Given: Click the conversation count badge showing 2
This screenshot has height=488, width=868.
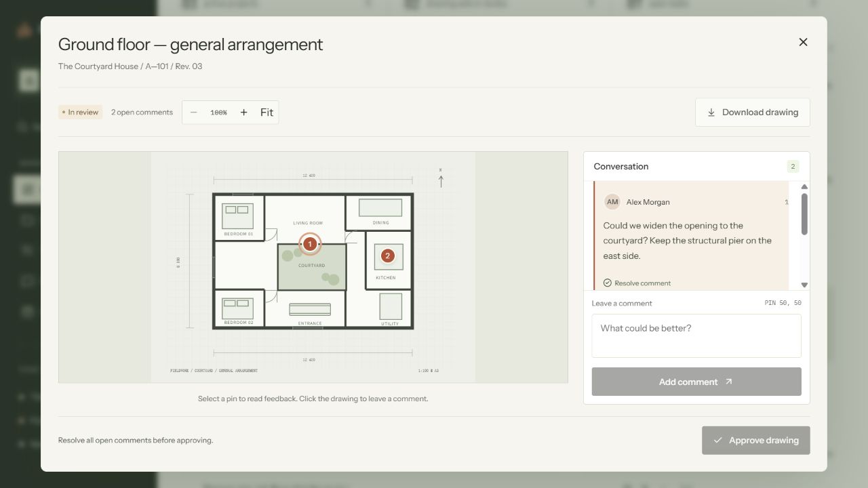Looking at the screenshot, I should [x=793, y=167].
